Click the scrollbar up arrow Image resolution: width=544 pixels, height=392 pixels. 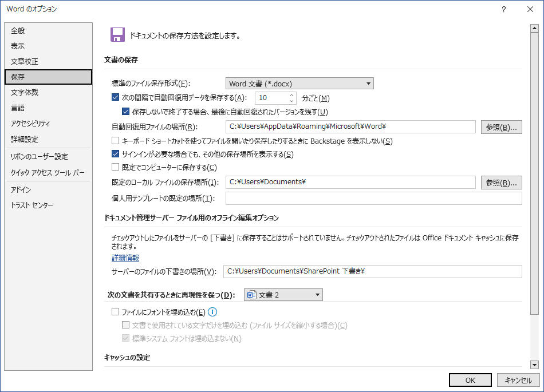click(x=534, y=29)
